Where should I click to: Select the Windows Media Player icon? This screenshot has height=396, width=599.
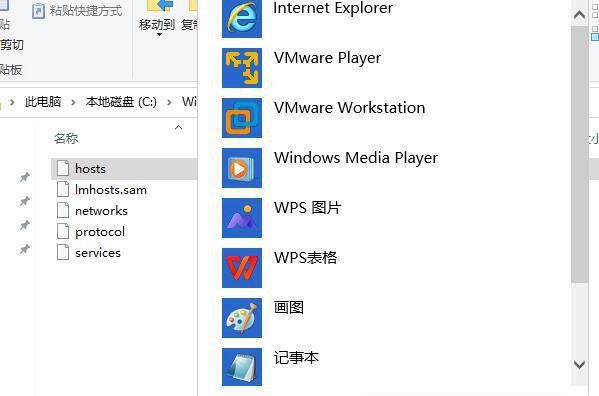[242, 168]
